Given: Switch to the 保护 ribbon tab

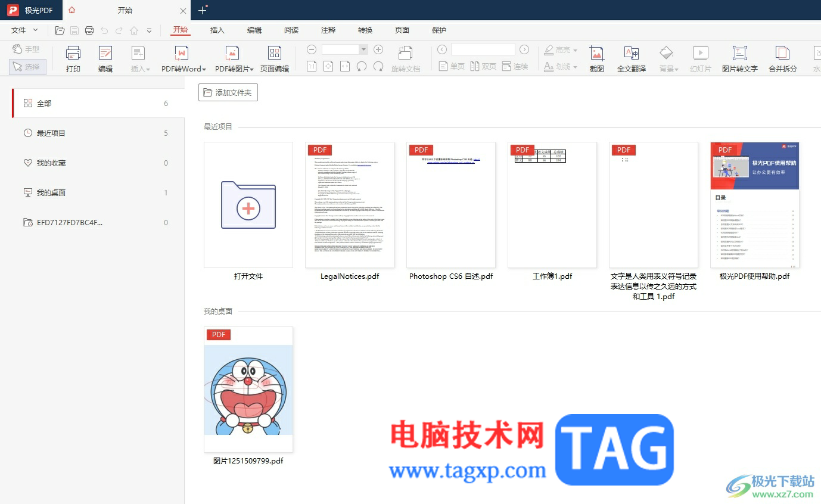Looking at the screenshot, I should [x=439, y=30].
